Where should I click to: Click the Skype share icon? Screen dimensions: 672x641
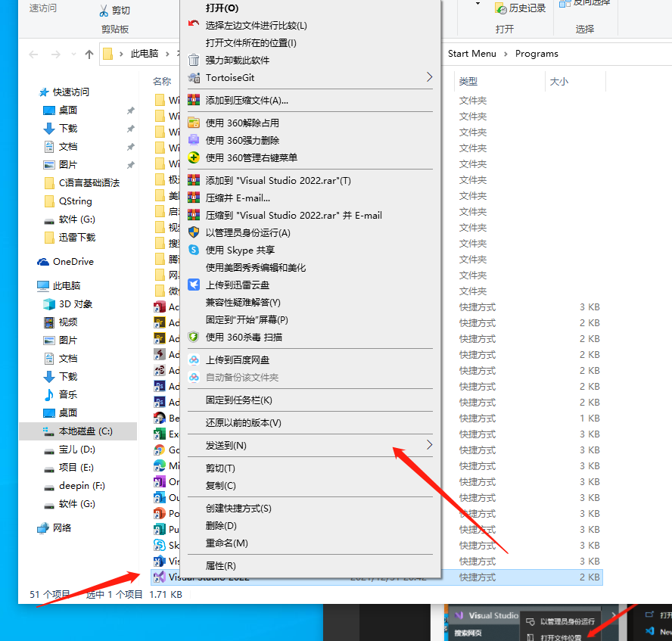(x=194, y=250)
